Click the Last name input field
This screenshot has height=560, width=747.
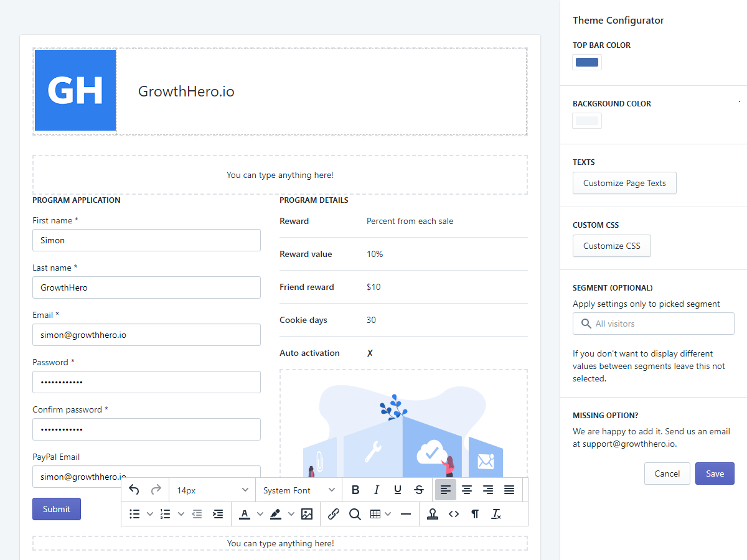(x=146, y=287)
